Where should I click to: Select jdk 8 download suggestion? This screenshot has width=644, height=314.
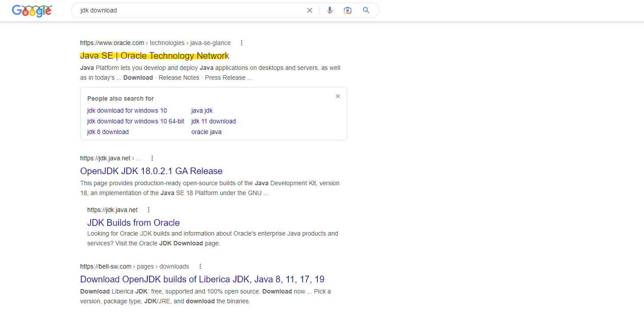pos(108,132)
